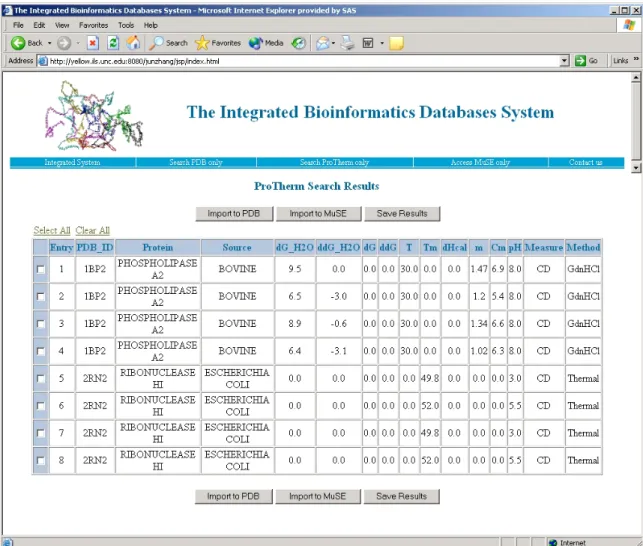Click the scrollbar up arrow
The height and width of the screenshot is (546, 643).
(636, 78)
